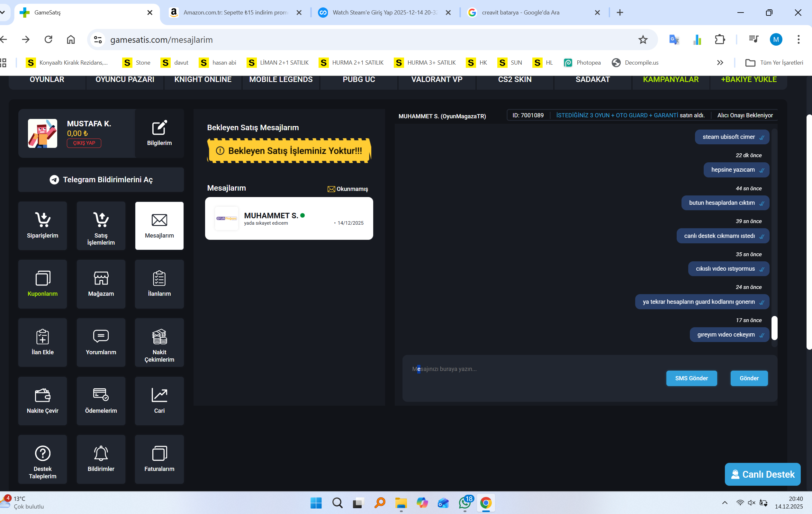Reload the page
812x514 pixels.
point(49,40)
